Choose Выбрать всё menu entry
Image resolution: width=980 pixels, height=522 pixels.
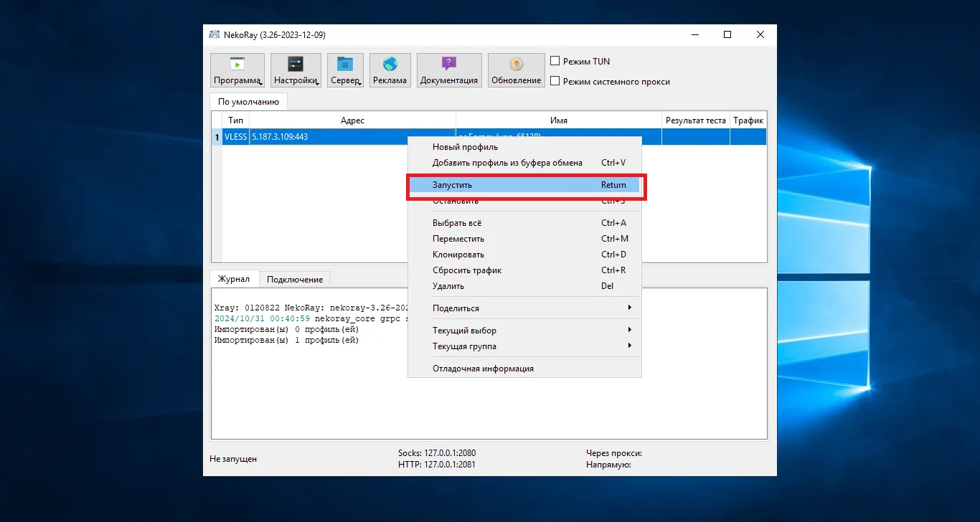point(524,223)
